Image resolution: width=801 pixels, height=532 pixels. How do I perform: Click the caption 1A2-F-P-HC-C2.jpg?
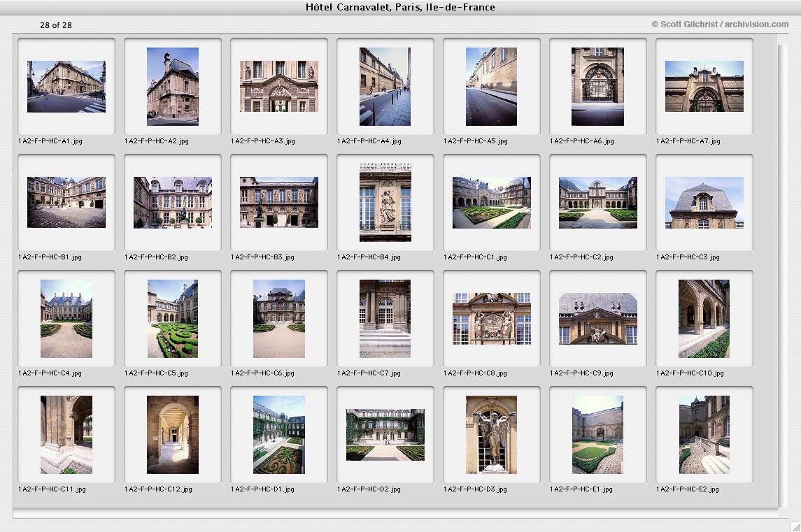[581, 257]
